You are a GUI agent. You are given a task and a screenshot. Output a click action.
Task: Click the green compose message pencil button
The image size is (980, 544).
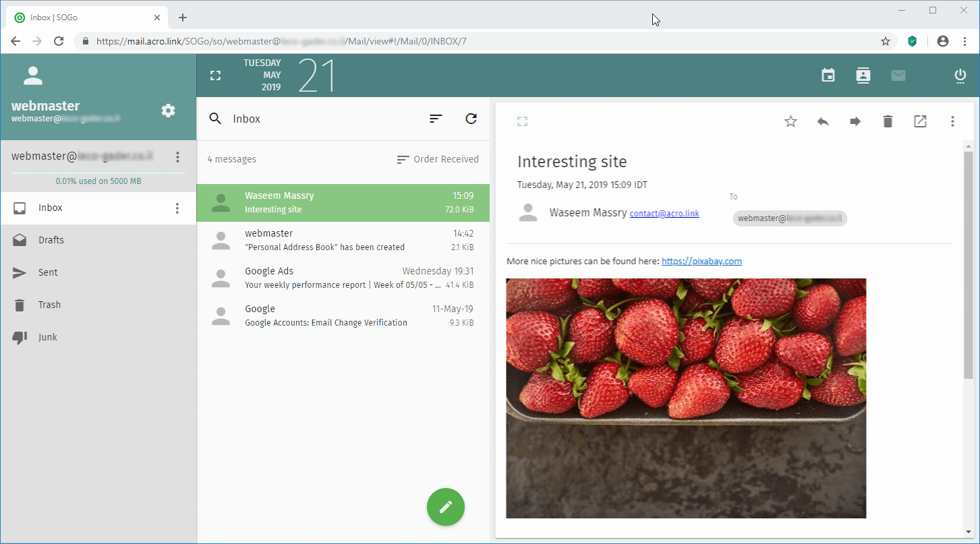click(445, 506)
